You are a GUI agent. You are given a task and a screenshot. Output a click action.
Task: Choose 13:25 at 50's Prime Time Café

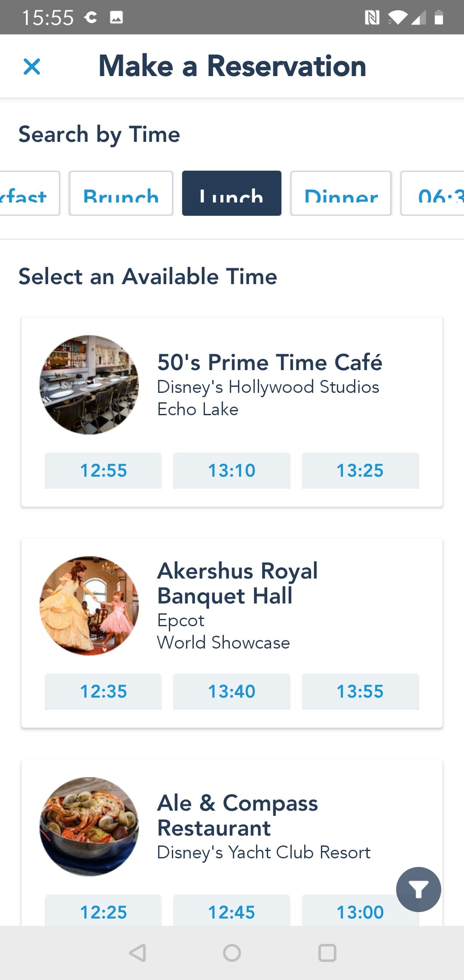pyautogui.click(x=360, y=471)
